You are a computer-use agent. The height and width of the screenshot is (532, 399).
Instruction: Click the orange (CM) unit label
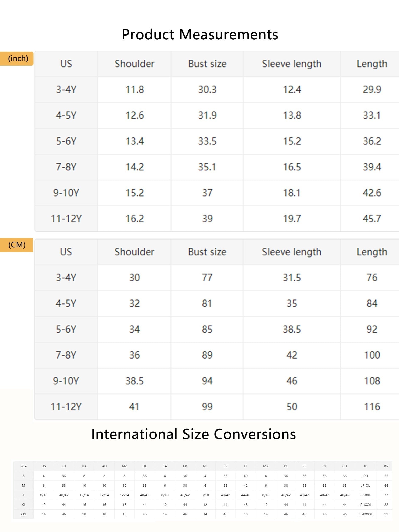[17, 245]
